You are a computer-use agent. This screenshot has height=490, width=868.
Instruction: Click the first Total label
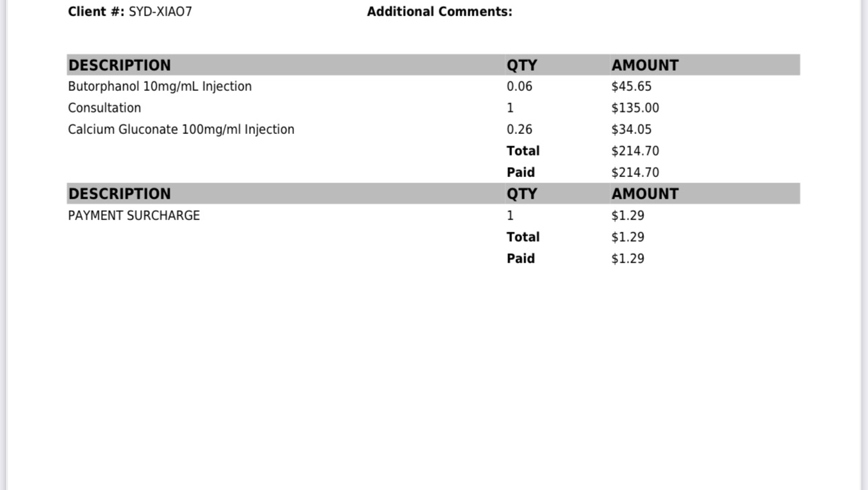[523, 151]
